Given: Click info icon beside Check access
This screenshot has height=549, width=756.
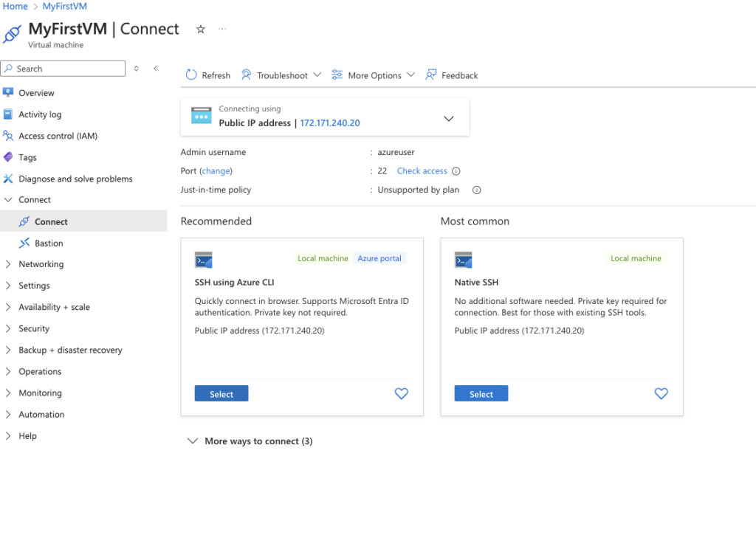Looking at the screenshot, I should click(x=456, y=171).
